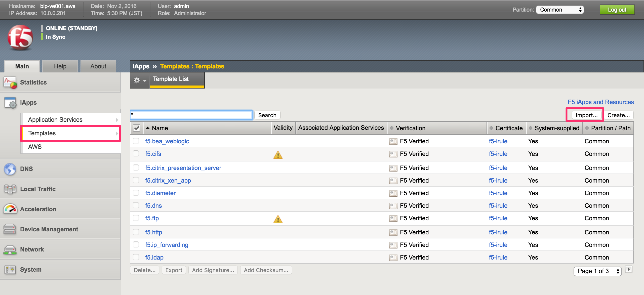Toggle the select-all header checkbox
The width and height of the screenshot is (644, 295).
tap(137, 128)
